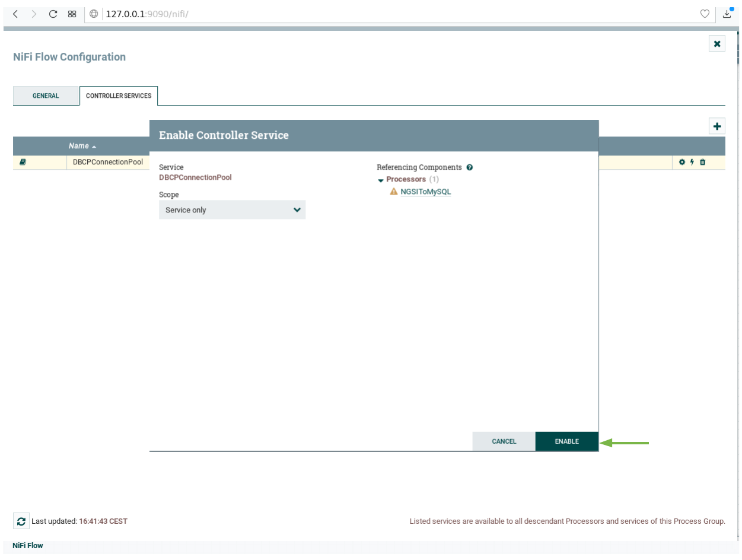Switch to the GENERAL tab
Screen dimensions: 742x560
point(46,96)
